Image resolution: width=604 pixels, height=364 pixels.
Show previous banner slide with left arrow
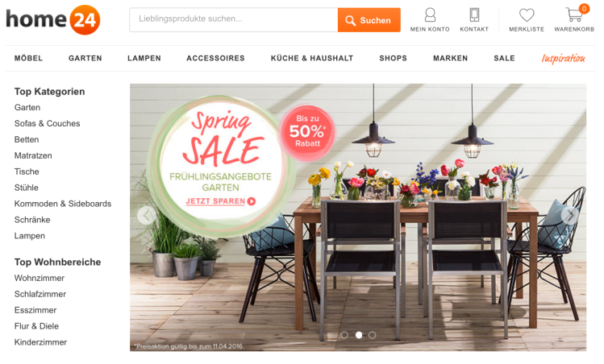pyautogui.click(x=147, y=216)
